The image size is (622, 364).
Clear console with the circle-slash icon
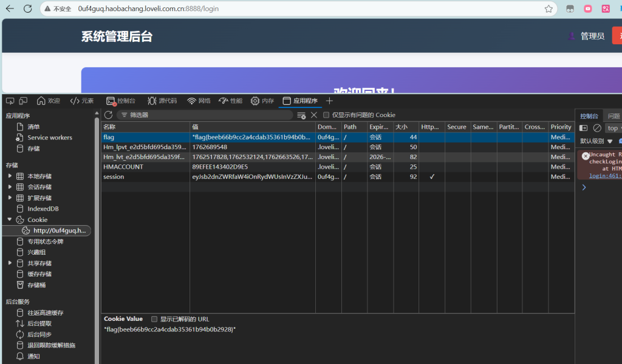(x=597, y=128)
